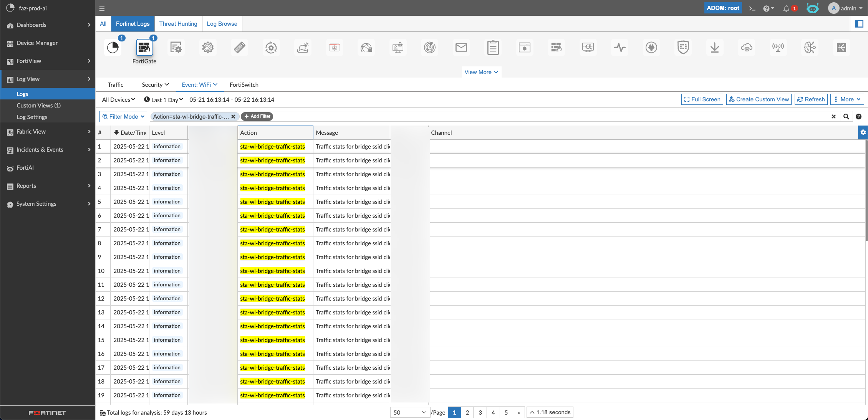Select the FortiGate device log icon

click(x=144, y=48)
